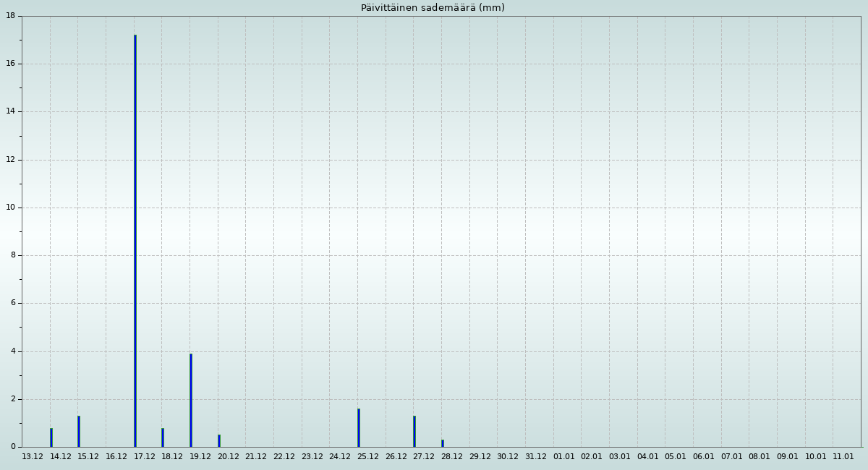The width and height of the screenshot is (868, 470).
Task: Click the 4 value on the y-axis
Action: 13,351
